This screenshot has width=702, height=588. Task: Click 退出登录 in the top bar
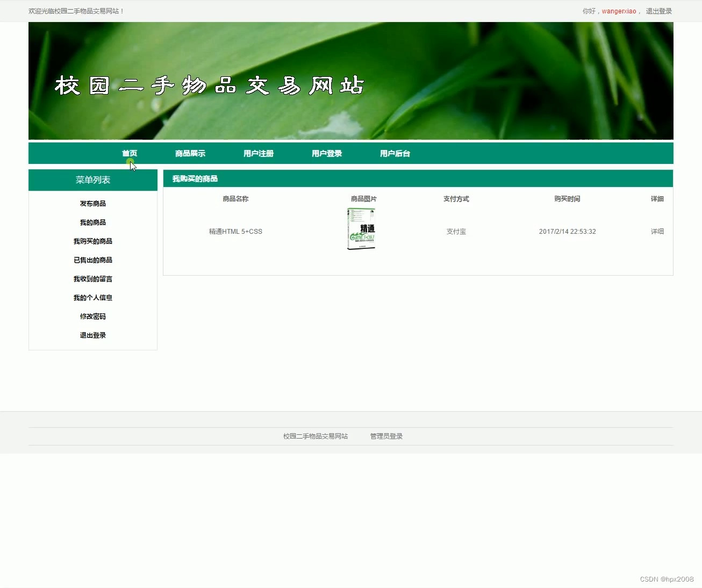click(659, 11)
